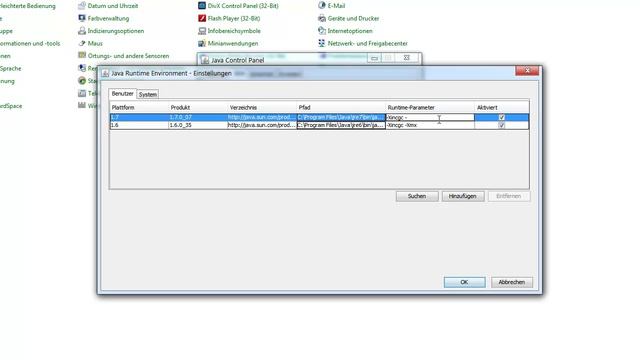Select Verzeichnis cell in the 1.7 row
The height and width of the screenshot is (360, 640).
(x=262, y=118)
